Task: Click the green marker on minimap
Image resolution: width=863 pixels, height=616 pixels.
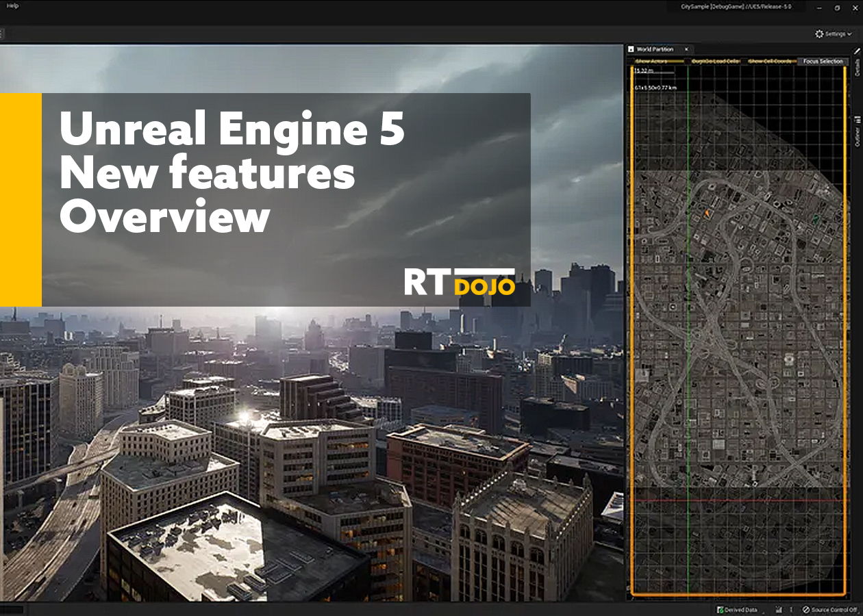Action: click(815, 219)
